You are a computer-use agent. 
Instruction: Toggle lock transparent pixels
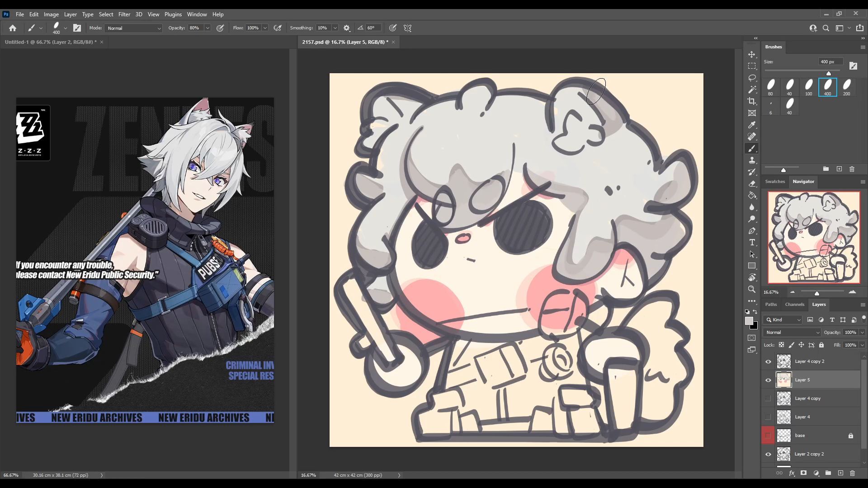point(781,345)
